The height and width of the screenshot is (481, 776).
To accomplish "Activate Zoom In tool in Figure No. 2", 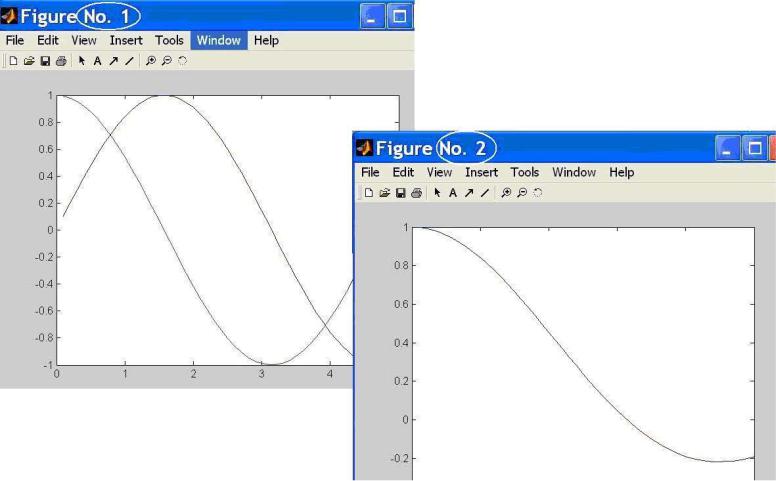I will point(506,193).
